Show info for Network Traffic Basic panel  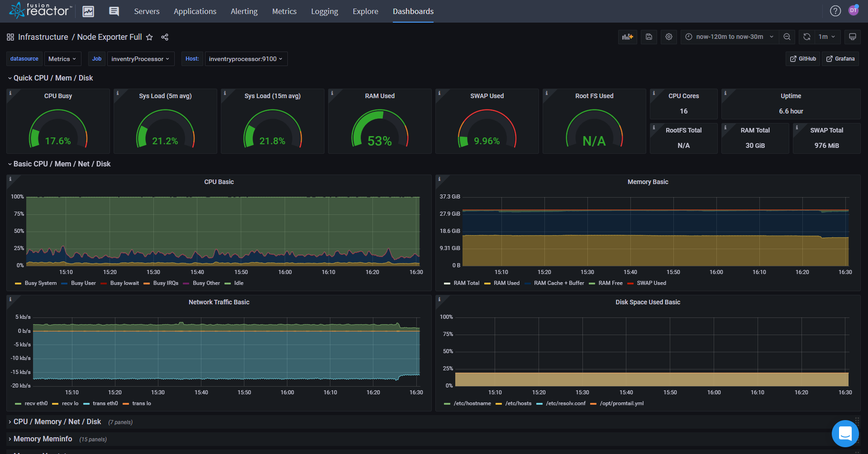click(x=10, y=299)
